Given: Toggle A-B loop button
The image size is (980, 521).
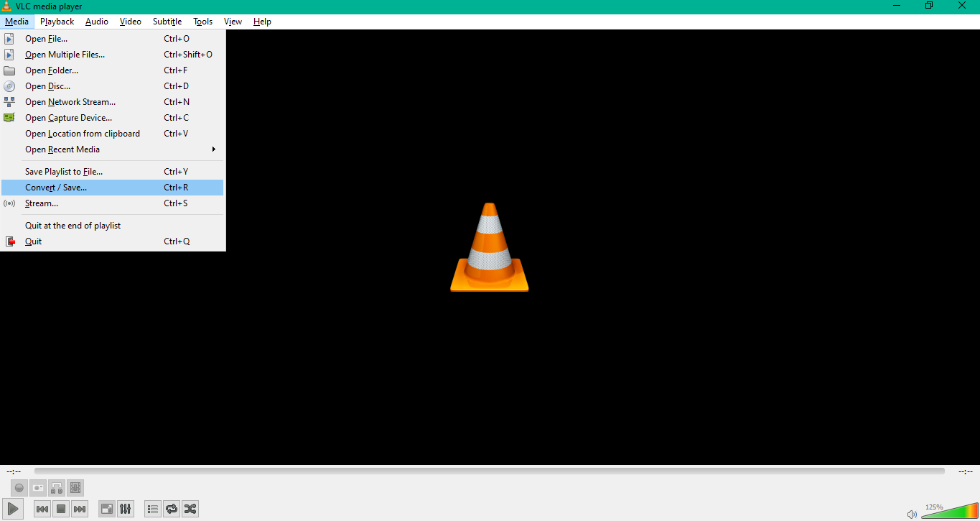Looking at the screenshot, I should tap(57, 488).
